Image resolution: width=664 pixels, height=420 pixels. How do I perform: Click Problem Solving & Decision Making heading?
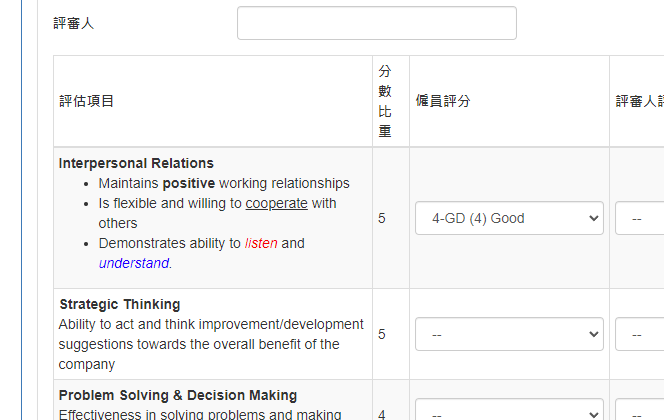pyautogui.click(x=178, y=395)
